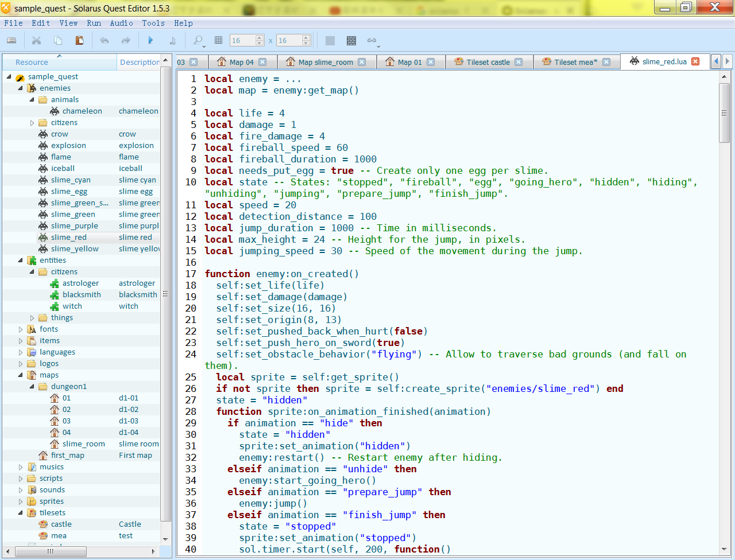Close the slime_red.lua tab

coord(695,61)
